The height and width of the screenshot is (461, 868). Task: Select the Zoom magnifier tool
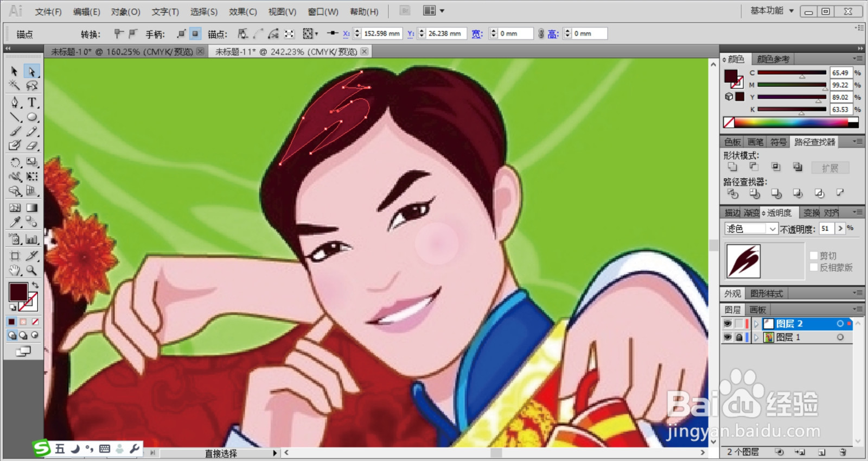coord(32,270)
